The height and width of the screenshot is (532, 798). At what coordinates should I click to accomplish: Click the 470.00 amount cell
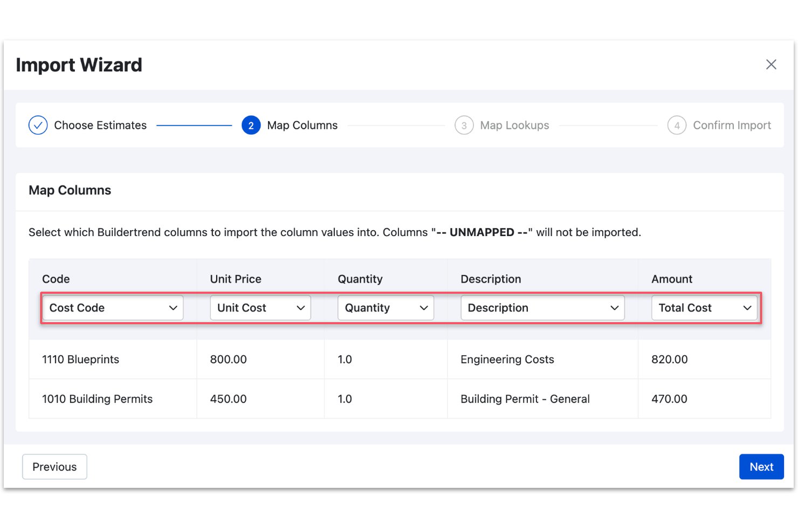click(x=704, y=399)
